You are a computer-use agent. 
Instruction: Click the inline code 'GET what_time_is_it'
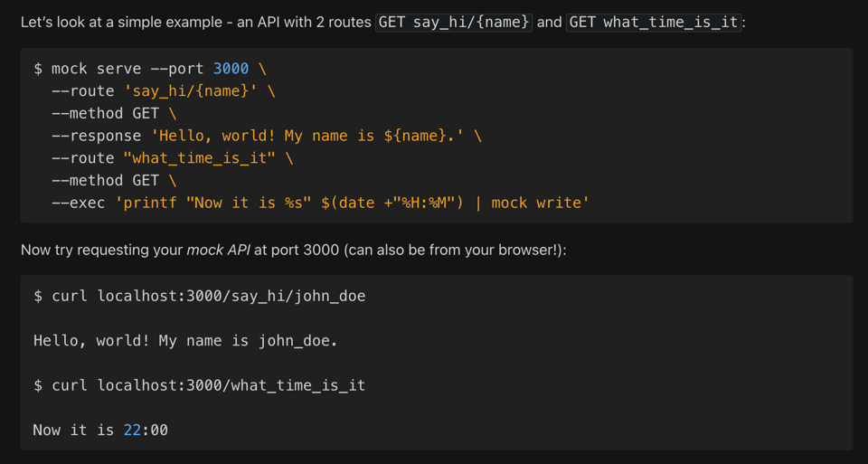click(654, 22)
